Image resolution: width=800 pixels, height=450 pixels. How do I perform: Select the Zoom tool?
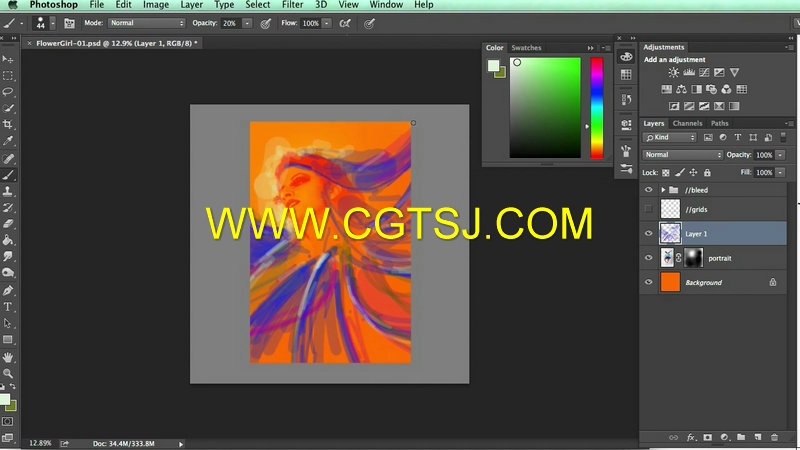[8, 373]
